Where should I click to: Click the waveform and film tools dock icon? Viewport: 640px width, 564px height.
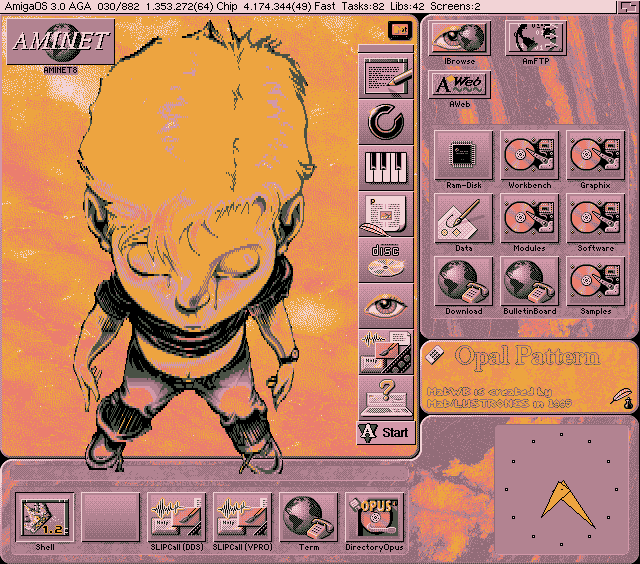pyautogui.click(x=386, y=352)
